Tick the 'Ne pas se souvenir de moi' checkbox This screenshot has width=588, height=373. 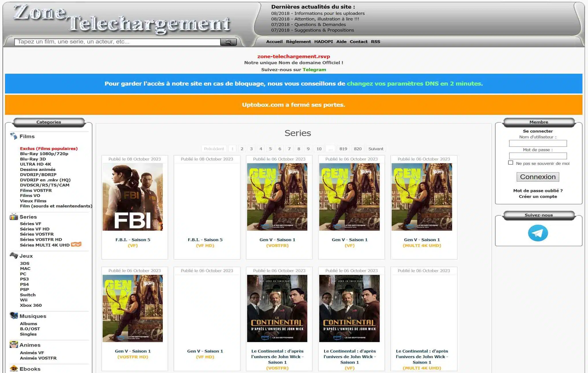tap(510, 163)
